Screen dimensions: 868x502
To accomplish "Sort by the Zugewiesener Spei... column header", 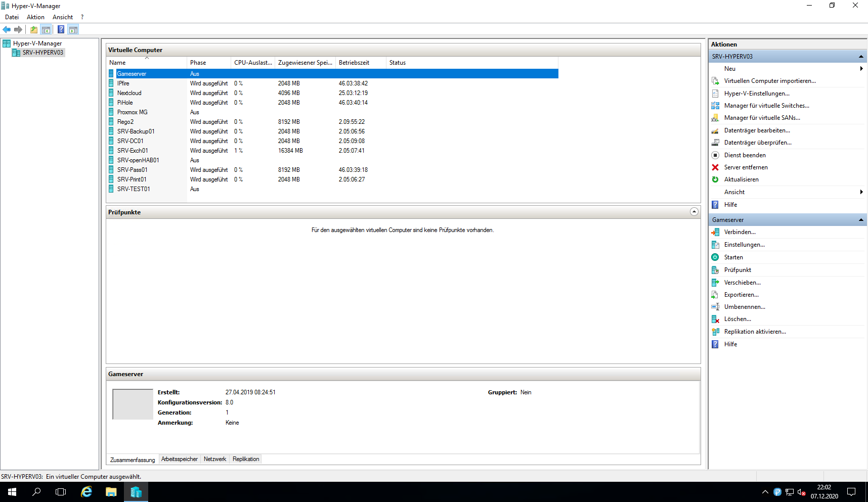I will [x=305, y=63].
